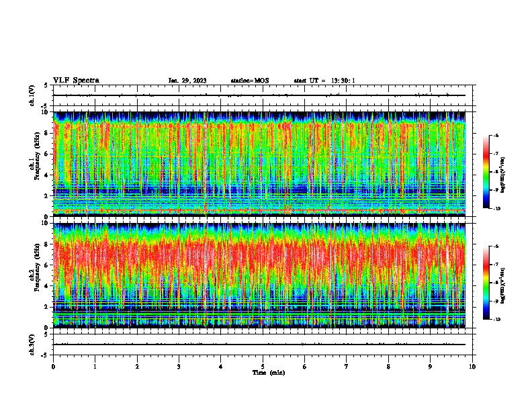Click the "station=MOS" label
This screenshot has height=411, width=532.
[250, 81]
